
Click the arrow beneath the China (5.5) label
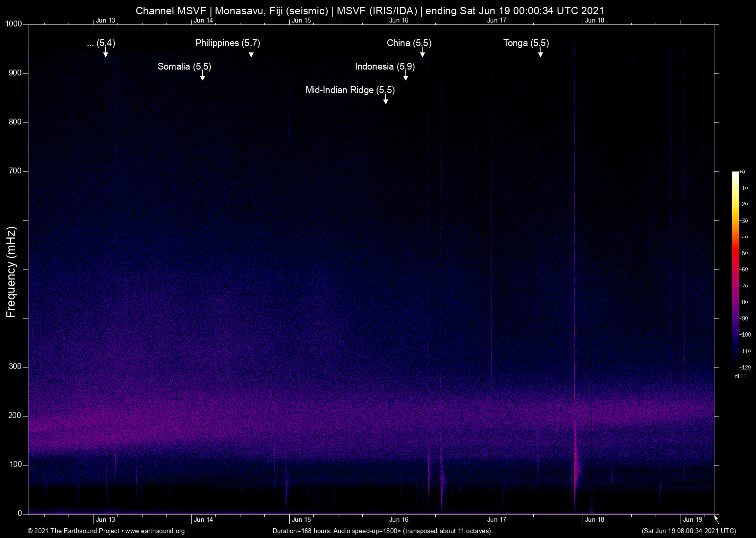[x=422, y=53]
